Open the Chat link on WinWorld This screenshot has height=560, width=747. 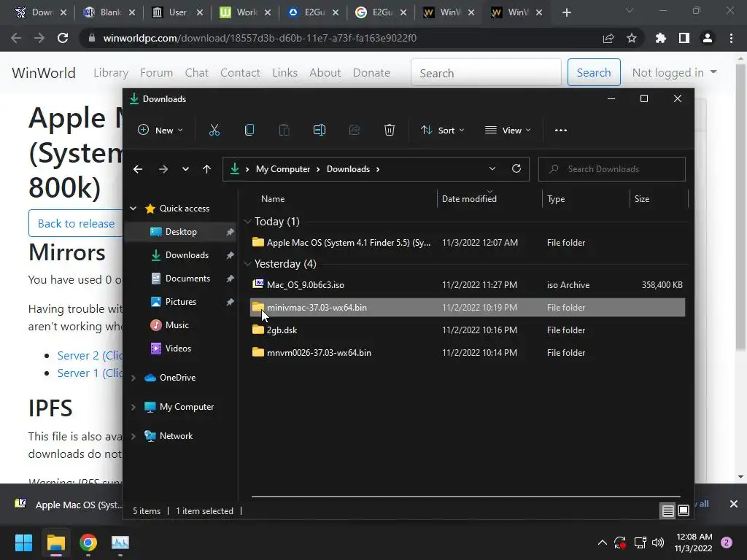pyautogui.click(x=197, y=72)
